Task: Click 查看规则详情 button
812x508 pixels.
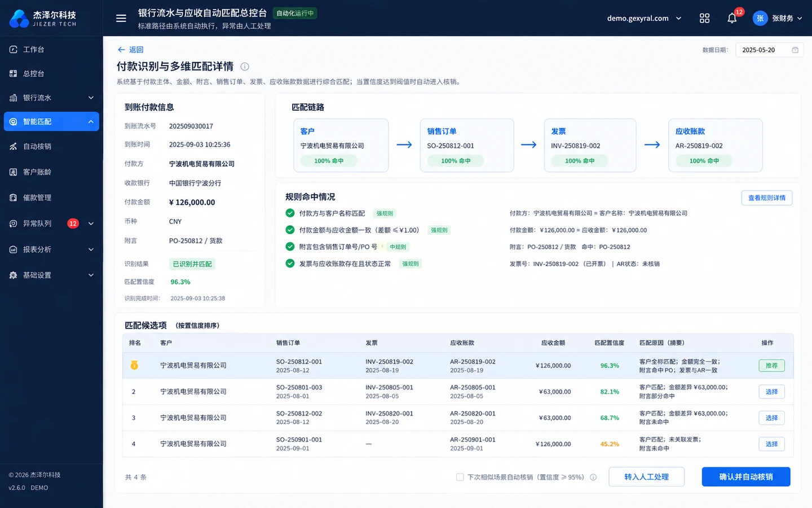Action: (x=766, y=198)
